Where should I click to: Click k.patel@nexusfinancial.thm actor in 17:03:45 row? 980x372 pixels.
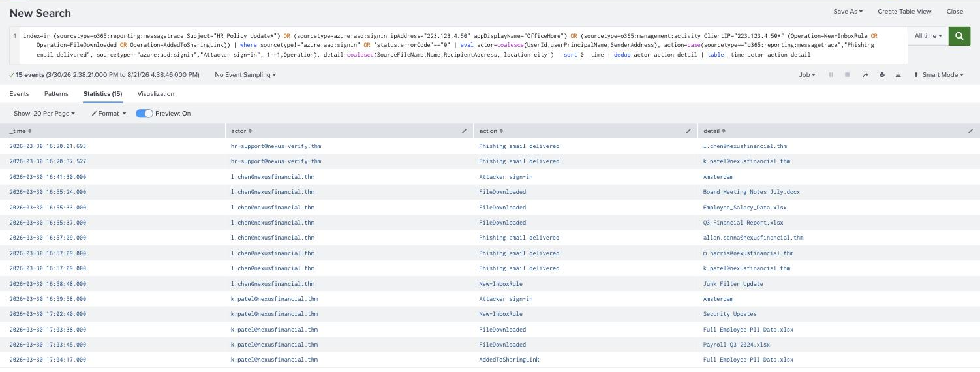274,345
